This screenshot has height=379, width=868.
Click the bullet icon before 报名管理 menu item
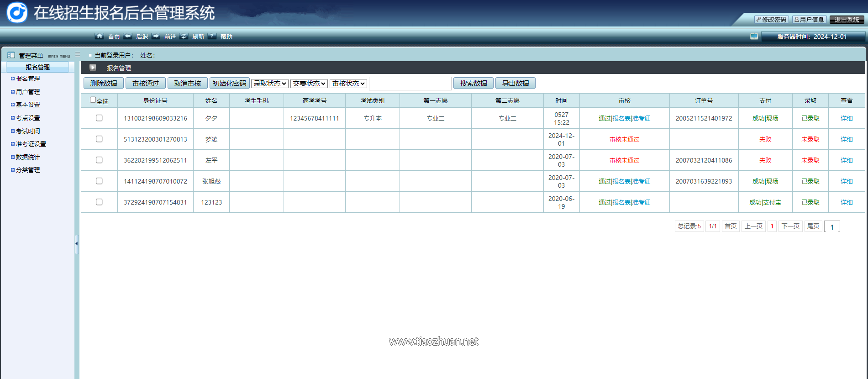[13, 79]
